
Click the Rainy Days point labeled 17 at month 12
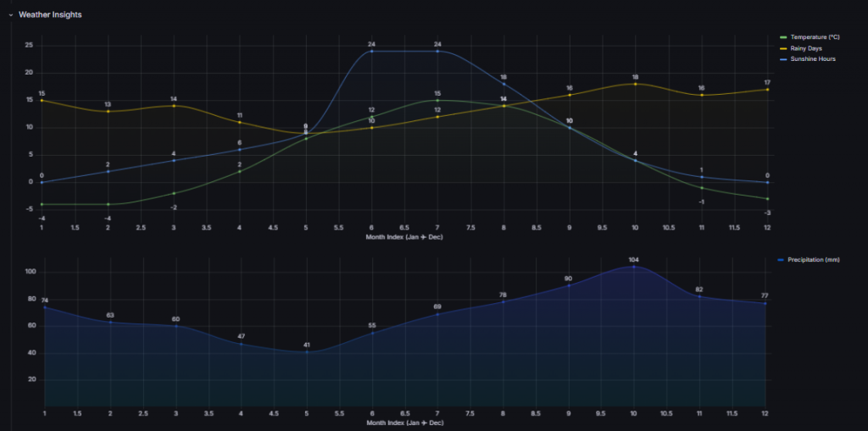click(767, 89)
